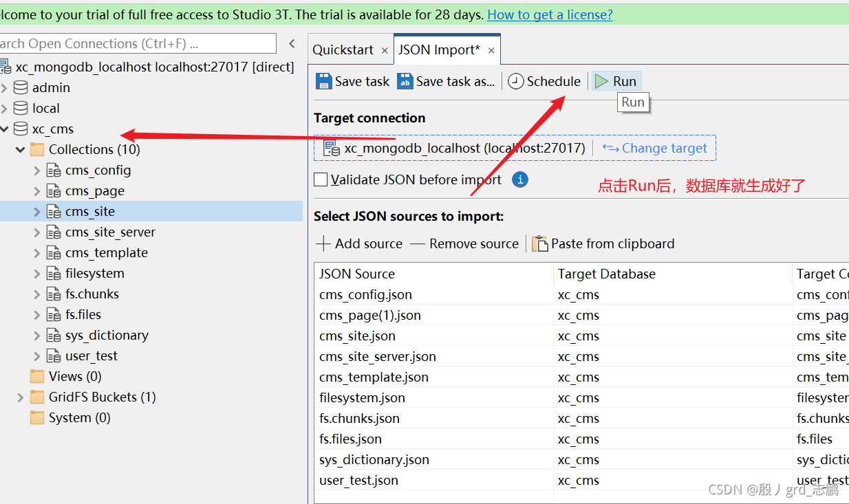849x504 pixels.
Task: Select the cms_page tree item label
Action: pos(95,190)
